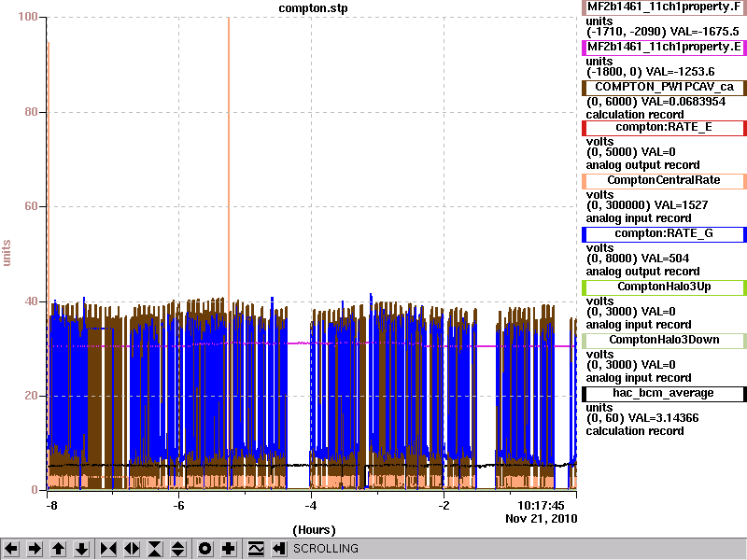Pan the plot left with the left arrow
This screenshot has height=560, width=747.
(11, 549)
